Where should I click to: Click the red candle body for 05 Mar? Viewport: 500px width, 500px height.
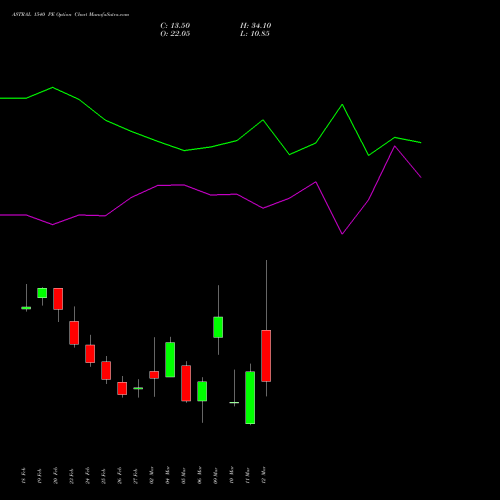[186, 383]
